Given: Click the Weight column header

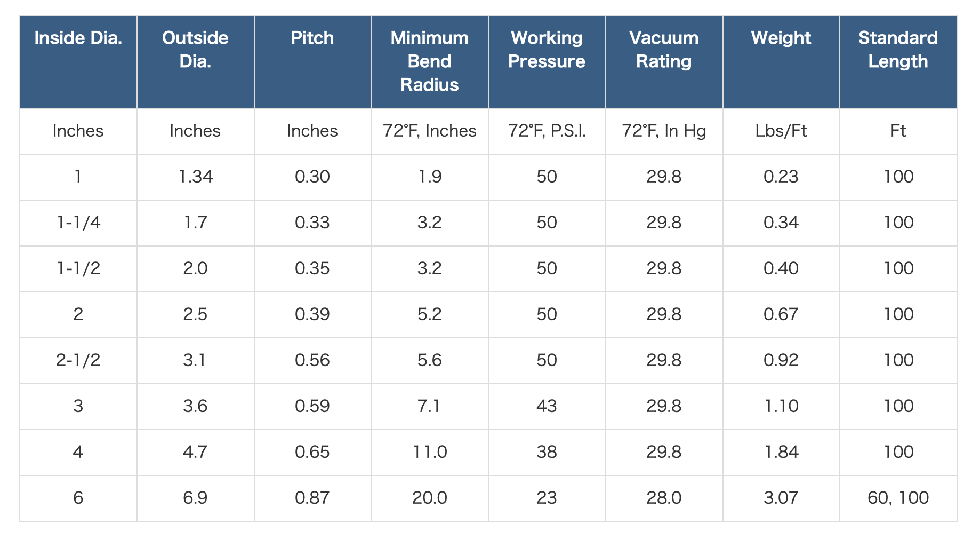Looking at the screenshot, I should point(781,38).
